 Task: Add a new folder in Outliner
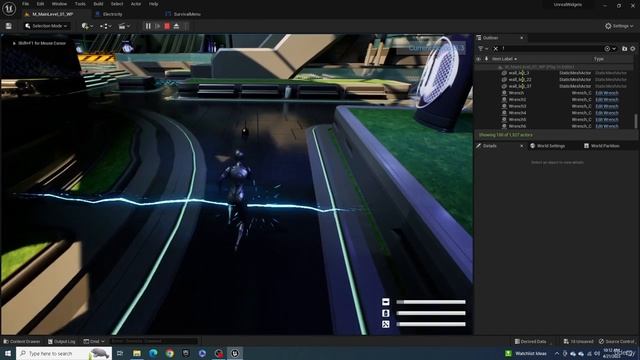coord(624,49)
